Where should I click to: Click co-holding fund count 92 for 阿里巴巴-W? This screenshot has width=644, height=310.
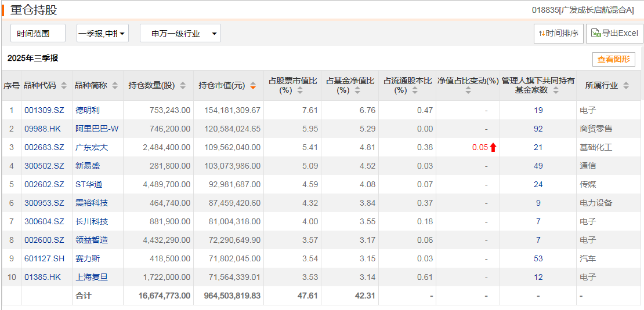click(x=538, y=129)
